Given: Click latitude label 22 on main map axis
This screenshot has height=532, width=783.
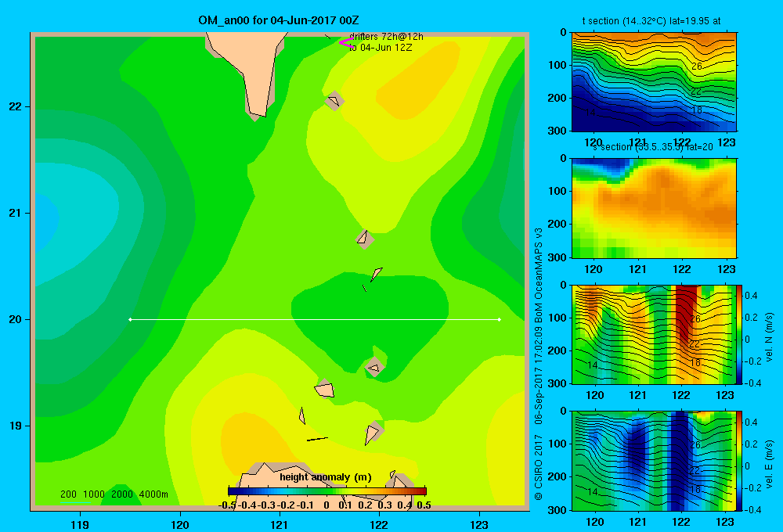Looking at the screenshot, I should click(x=16, y=106).
